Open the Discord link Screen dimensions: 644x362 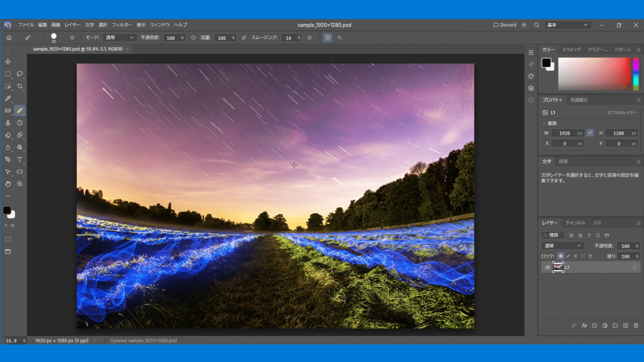pos(505,25)
